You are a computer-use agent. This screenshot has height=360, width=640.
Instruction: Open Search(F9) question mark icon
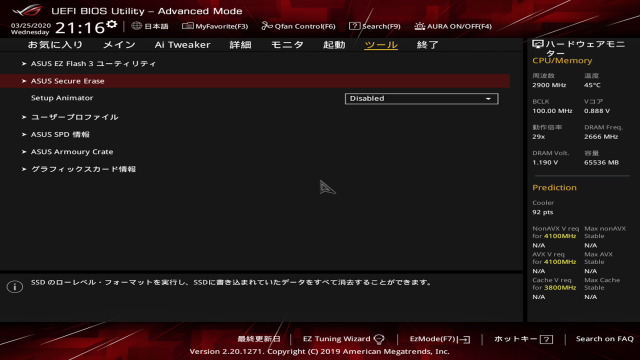[x=354, y=26]
